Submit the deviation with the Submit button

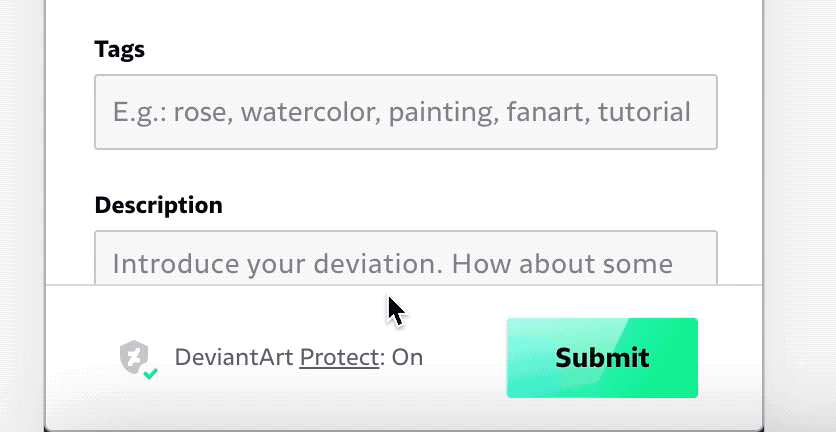pyautogui.click(x=602, y=358)
